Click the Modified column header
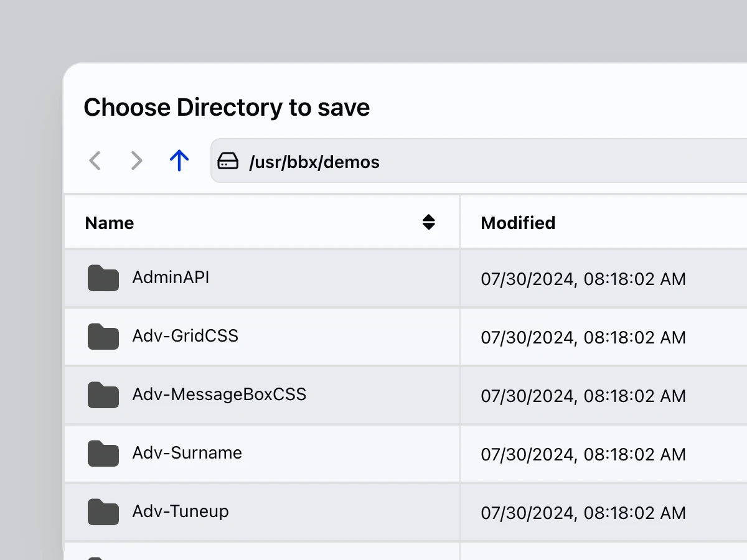This screenshot has width=747, height=560. pos(518,223)
